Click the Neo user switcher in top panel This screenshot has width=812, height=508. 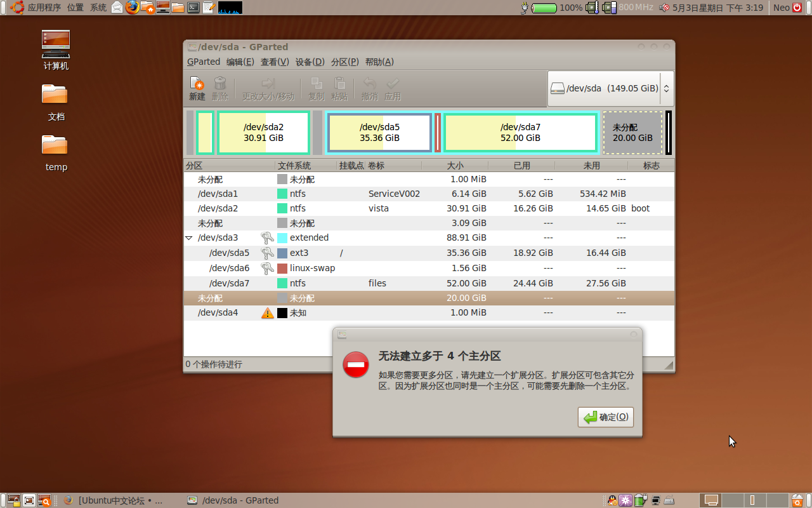click(x=782, y=8)
